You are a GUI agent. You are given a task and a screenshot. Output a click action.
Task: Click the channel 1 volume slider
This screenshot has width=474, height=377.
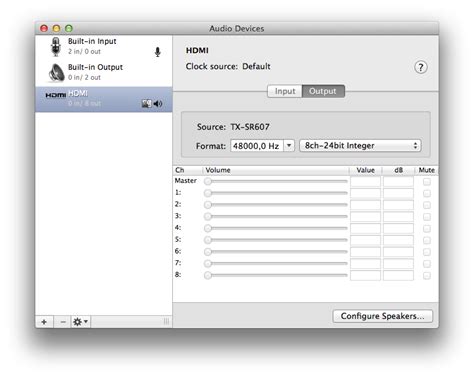[276, 193]
